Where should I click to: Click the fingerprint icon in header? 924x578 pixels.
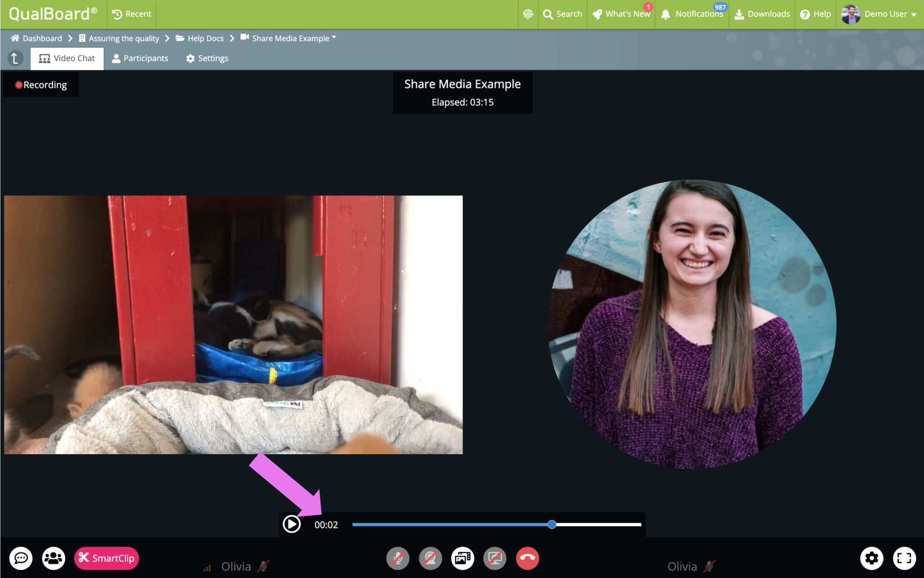point(528,14)
